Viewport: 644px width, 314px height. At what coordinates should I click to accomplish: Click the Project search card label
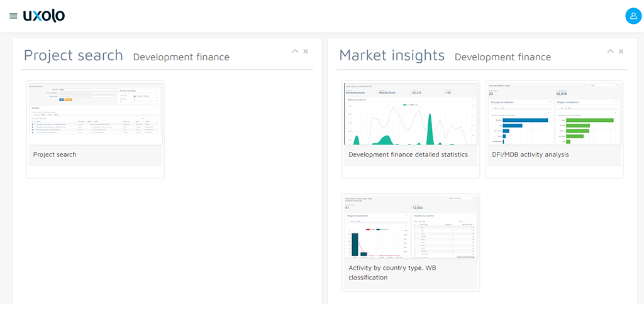point(55,154)
